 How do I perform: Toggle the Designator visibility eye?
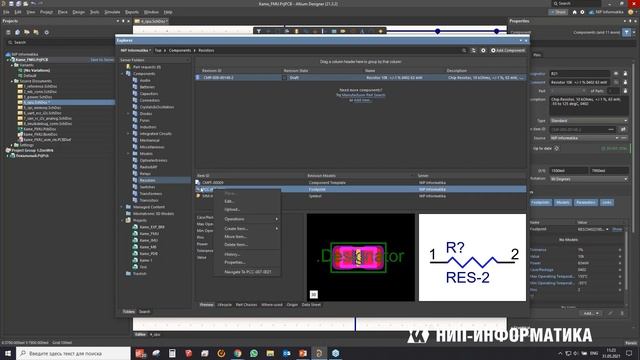[616, 74]
